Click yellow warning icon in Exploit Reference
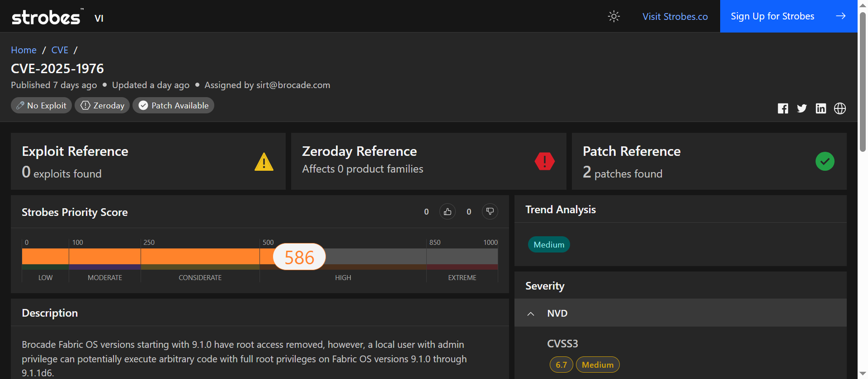Viewport: 868px width, 379px height. [x=264, y=162]
